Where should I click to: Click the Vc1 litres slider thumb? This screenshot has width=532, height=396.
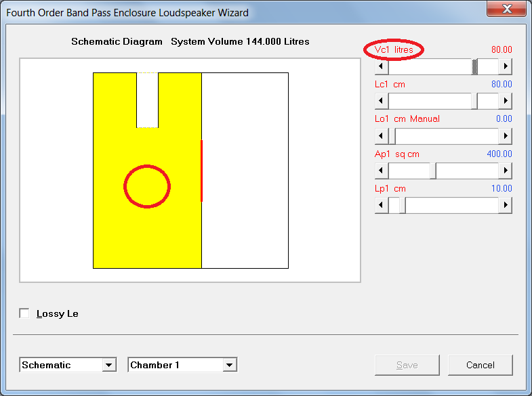click(x=474, y=66)
